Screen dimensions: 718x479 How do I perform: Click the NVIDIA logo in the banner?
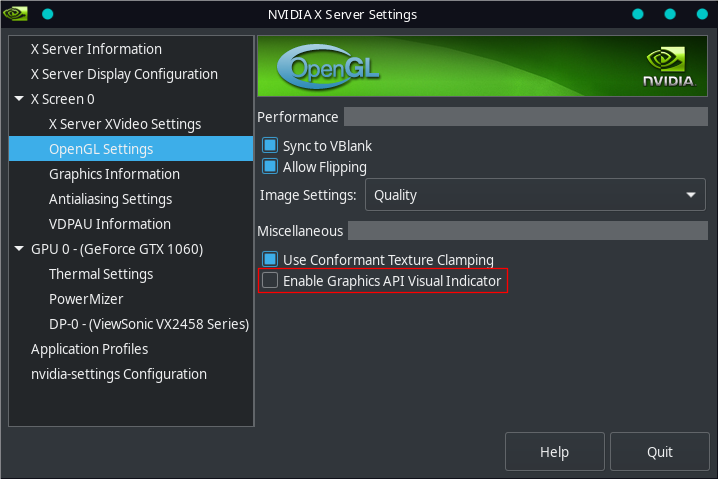tap(669, 66)
